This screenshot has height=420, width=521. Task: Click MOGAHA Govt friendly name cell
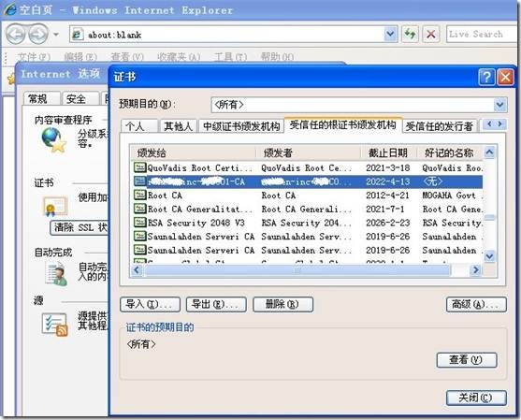[452, 196]
